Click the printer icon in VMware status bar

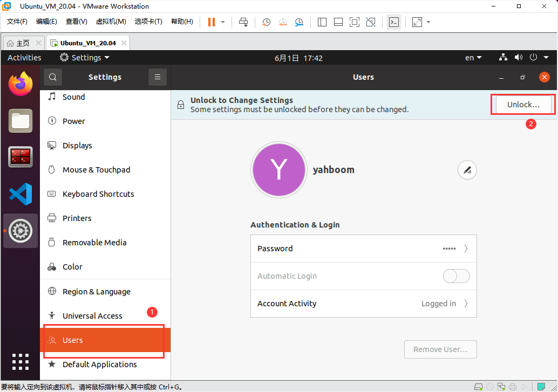(513, 387)
